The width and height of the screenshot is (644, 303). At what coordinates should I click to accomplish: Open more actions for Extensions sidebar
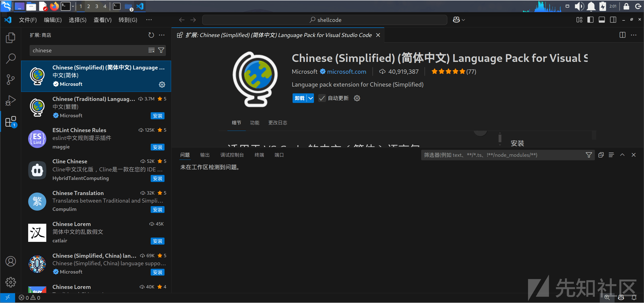pyautogui.click(x=162, y=35)
